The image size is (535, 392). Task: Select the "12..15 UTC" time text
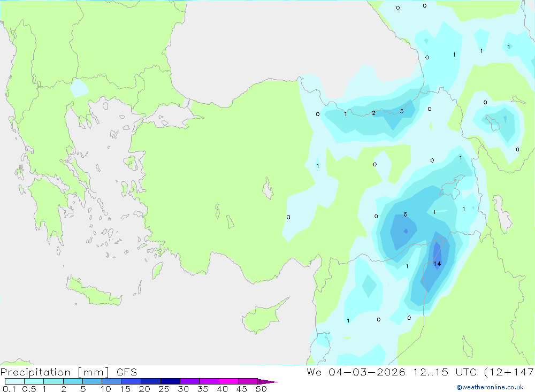(x=445, y=372)
